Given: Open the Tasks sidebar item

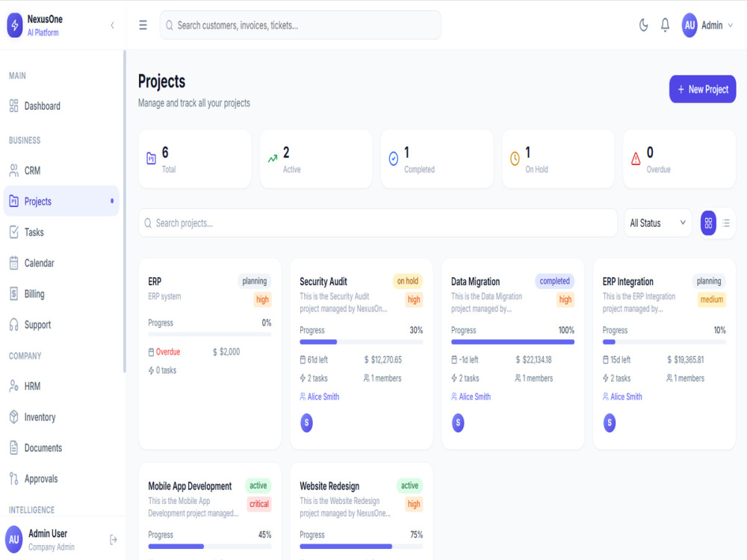Looking at the screenshot, I should [61, 232].
